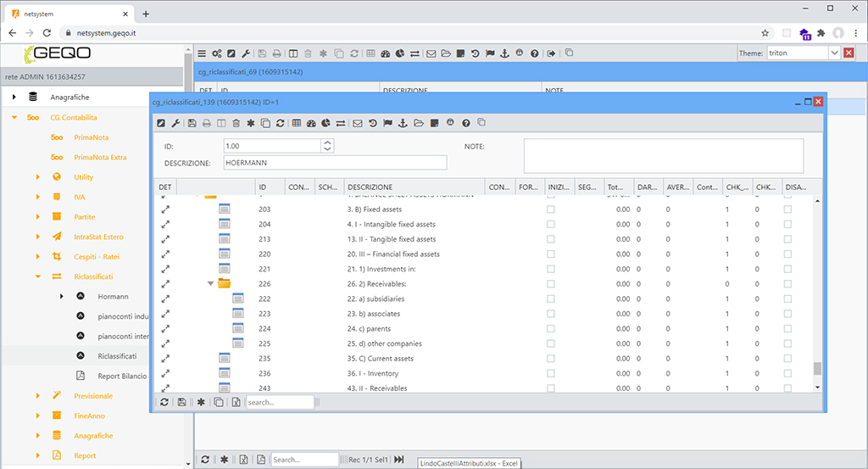Click the refresh icon in dialog bottom bar
Viewport: 868px width, 469px height.
(x=164, y=402)
